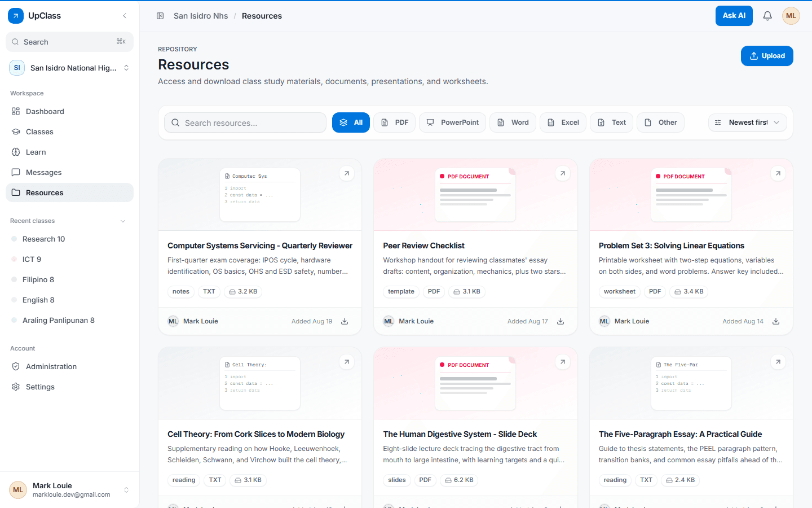Click the Ask AI button
The image size is (812, 508).
pyautogui.click(x=734, y=16)
